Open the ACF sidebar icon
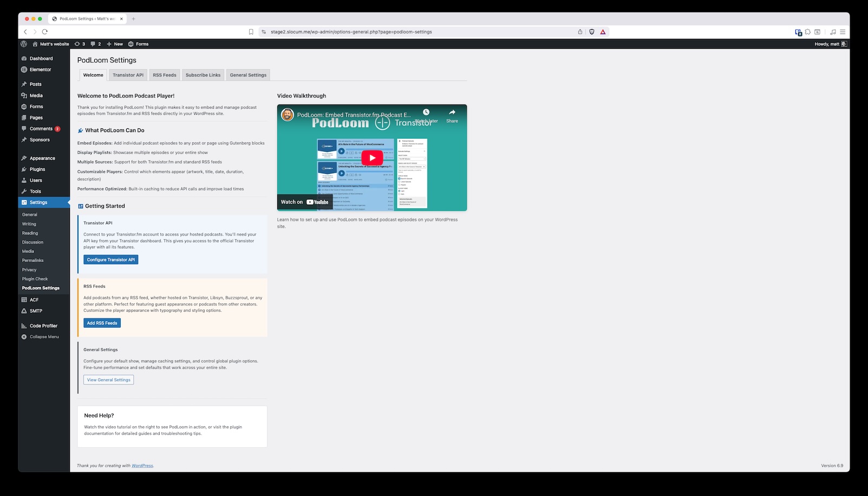Image resolution: width=868 pixels, height=496 pixels. (24, 299)
